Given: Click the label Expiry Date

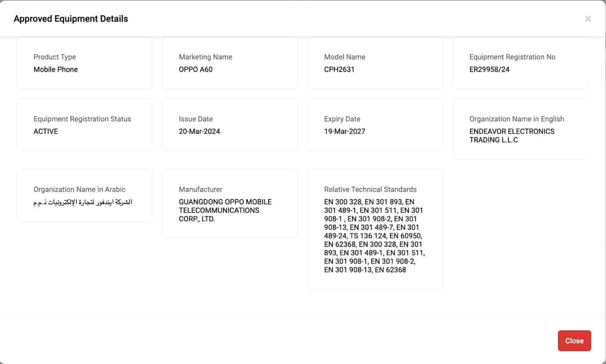Looking at the screenshot, I should point(342,119).
